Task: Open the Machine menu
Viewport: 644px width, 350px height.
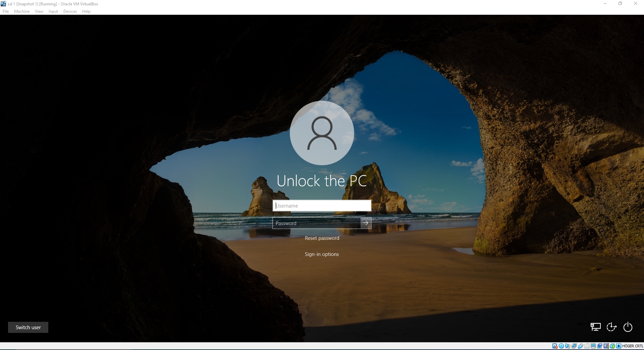Action: pyautogui.click(x=22, y=11)
